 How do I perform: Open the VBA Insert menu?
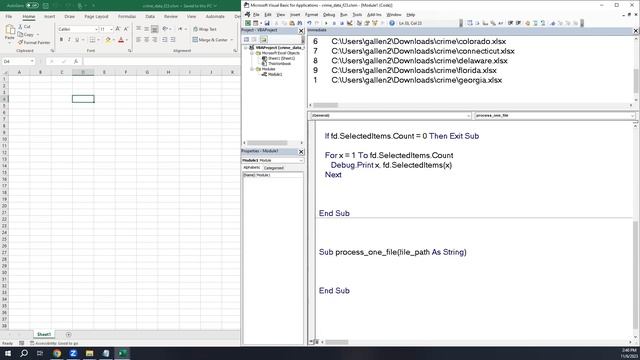point(295,15)
